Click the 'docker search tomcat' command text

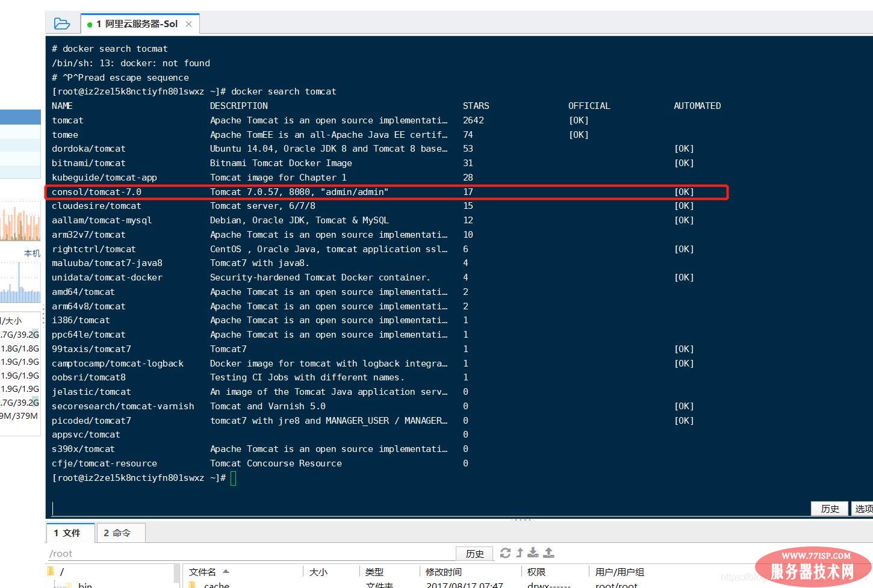point(284,91)
